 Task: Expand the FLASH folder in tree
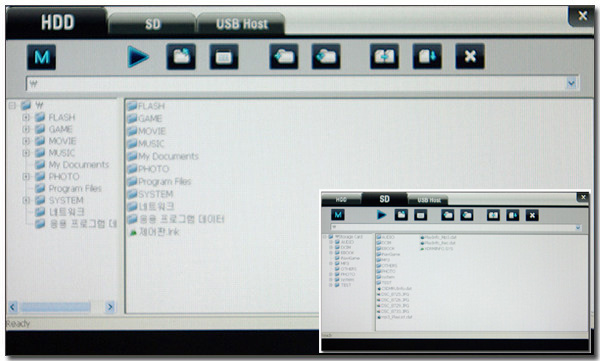coord(26,117)
